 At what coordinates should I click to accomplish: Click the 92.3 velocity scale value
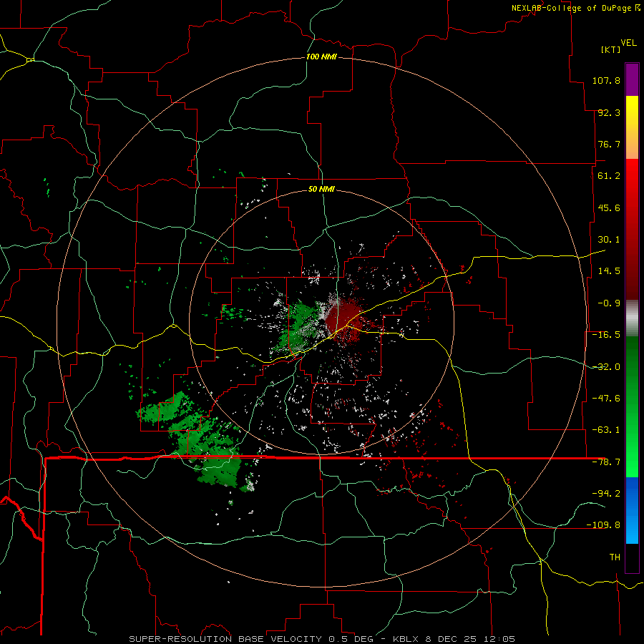pos(609,112)
